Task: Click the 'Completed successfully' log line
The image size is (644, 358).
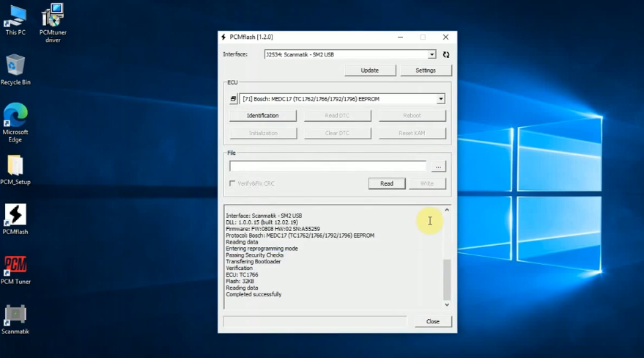Action: click(253, 294)
